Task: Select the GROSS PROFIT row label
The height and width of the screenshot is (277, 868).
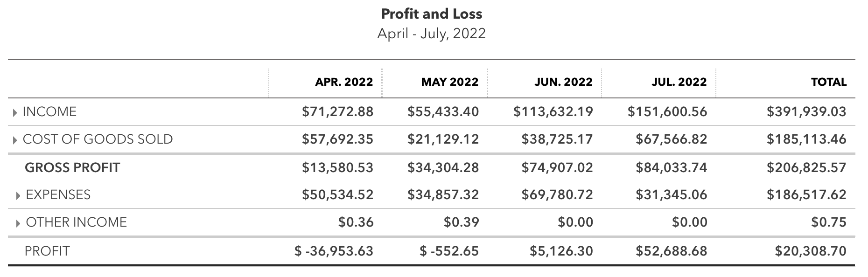Action: coord(72,168)
